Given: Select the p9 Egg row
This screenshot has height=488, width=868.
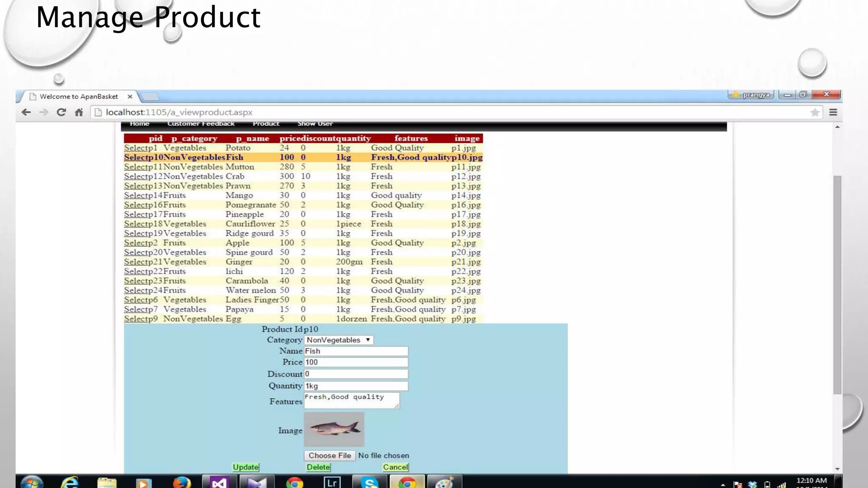Looking at the screenshot, I should [135, 319].
